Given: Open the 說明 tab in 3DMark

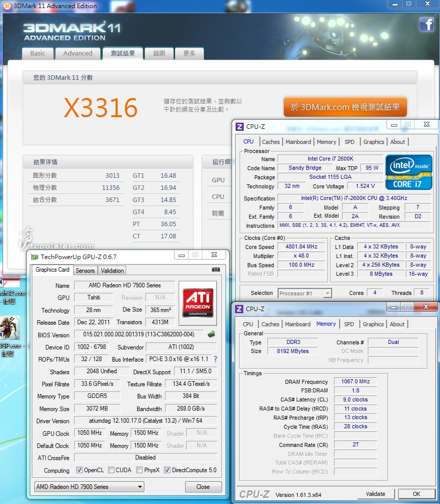Looking at the screenshot, I should coord(159,54).
